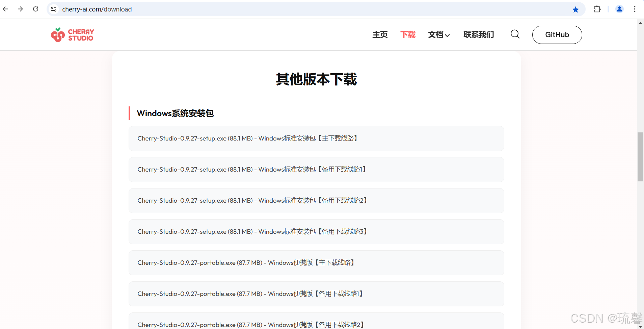Click the Cherry Studio logo
The height and width of the screenshot is (329, 644).
coord(72,35)
